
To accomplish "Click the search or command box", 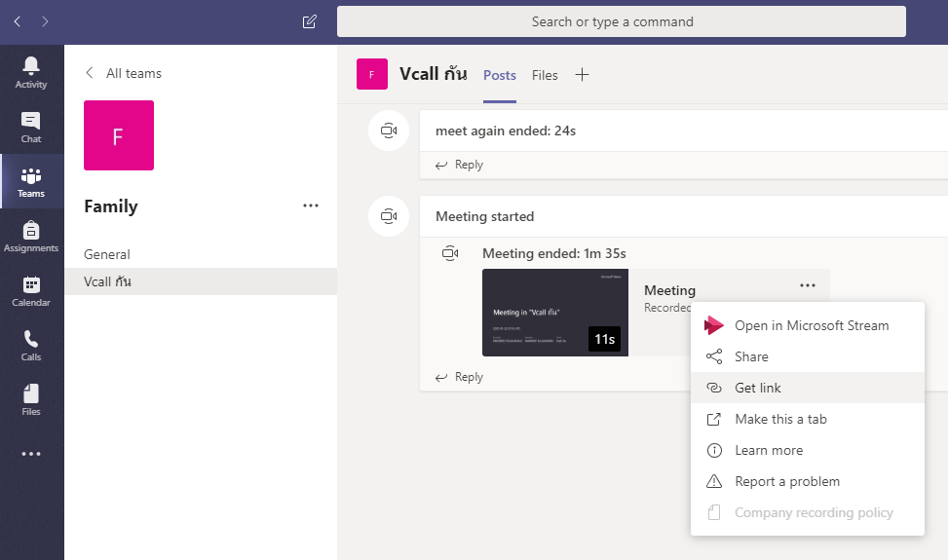I will 621,21.
